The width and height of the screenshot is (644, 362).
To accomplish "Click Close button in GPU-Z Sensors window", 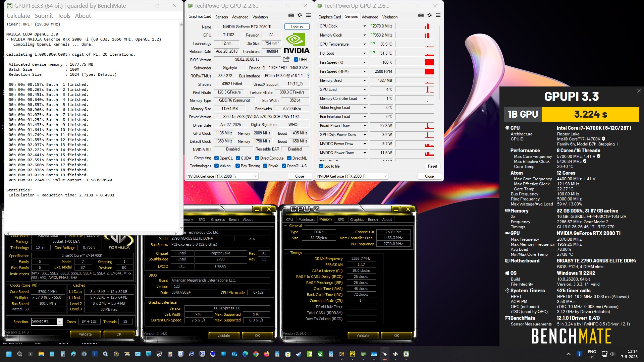I will tap(429, 176).
